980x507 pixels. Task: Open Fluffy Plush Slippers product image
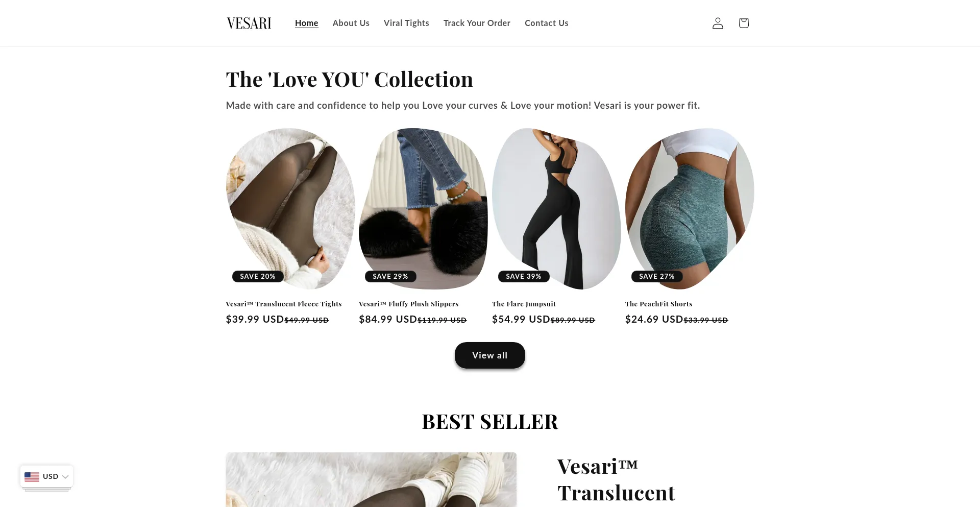tap(423, 209)
